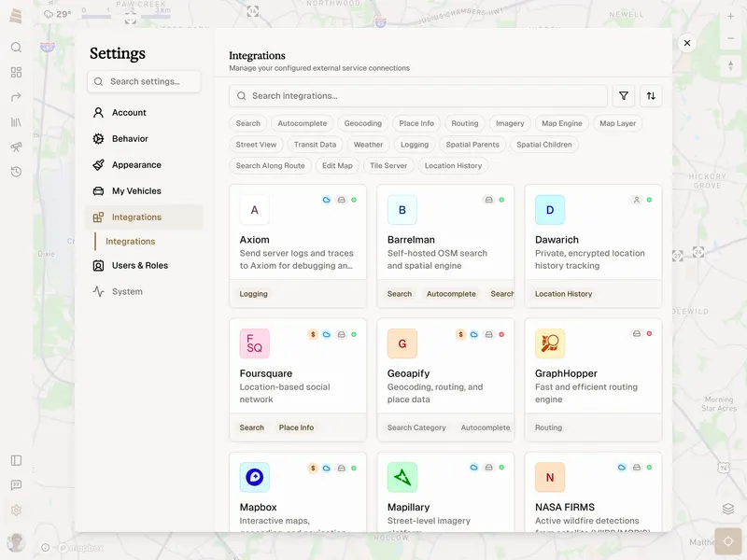The image size is (747, 560).
Task: Close the Settings dialog
Action: 687,43
